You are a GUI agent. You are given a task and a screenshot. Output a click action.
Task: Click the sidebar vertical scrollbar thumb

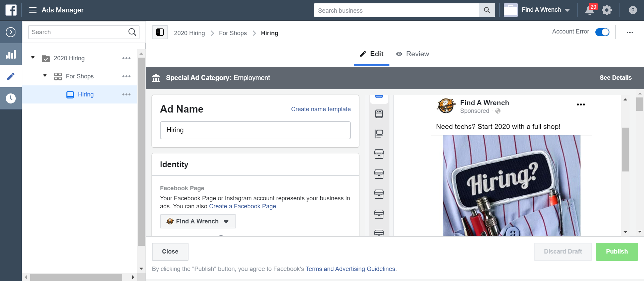click(x=141, y=151)
